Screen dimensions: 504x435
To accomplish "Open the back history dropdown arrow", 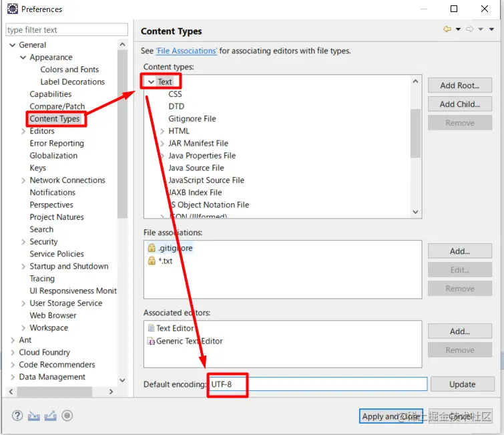I will point(458,29).
